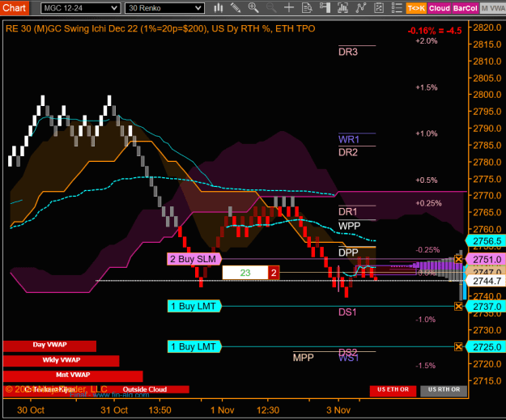Click the position quantity 23 box

[x=245, y=273]
